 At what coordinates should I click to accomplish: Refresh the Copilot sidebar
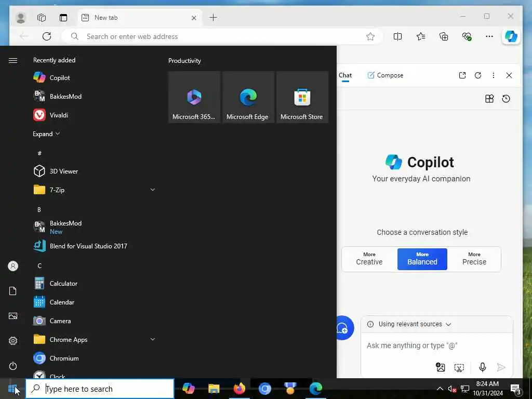pyautogui.click(x=478, y=75)
